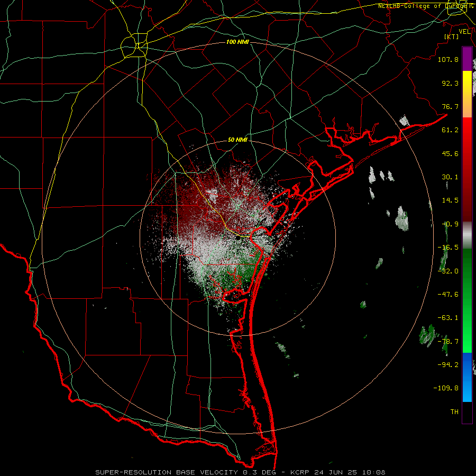Click the VEL legend title

click(465, 32)
